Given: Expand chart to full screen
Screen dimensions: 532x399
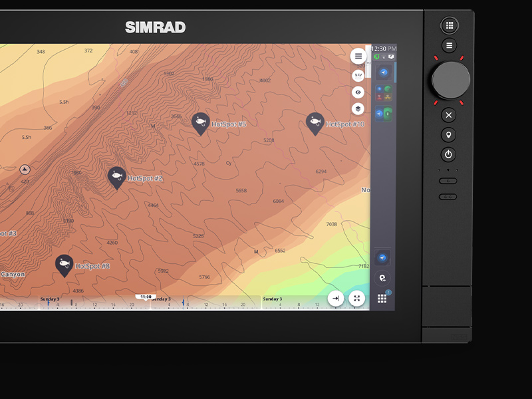Looking at the screenshot, I should point(357,299).
